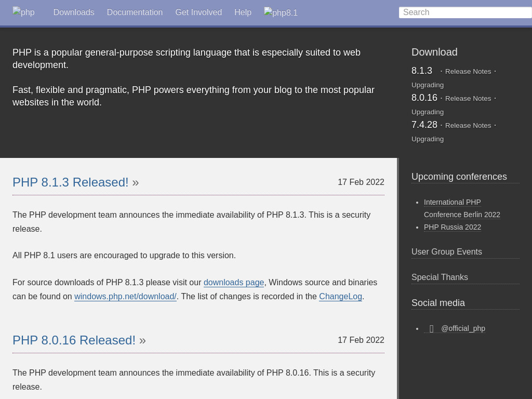
Task: Open the PHP 8.1.3 Released! headline
Action: point(71,182)
